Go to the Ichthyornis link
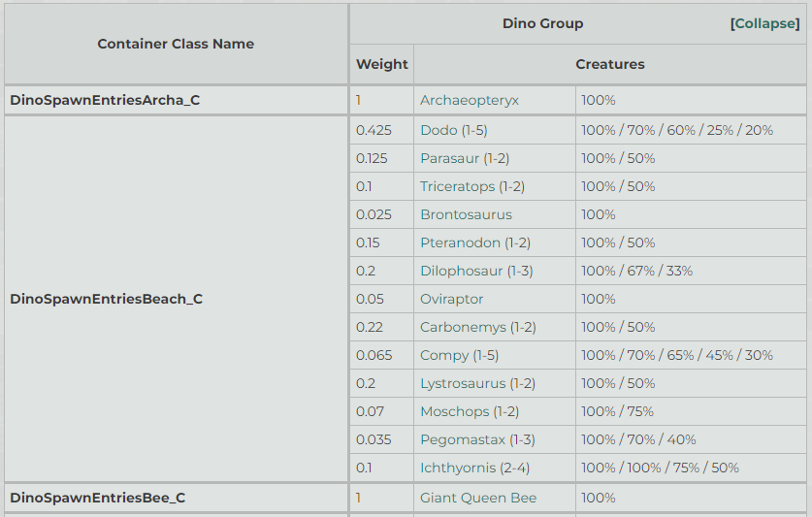 [459, 468]
